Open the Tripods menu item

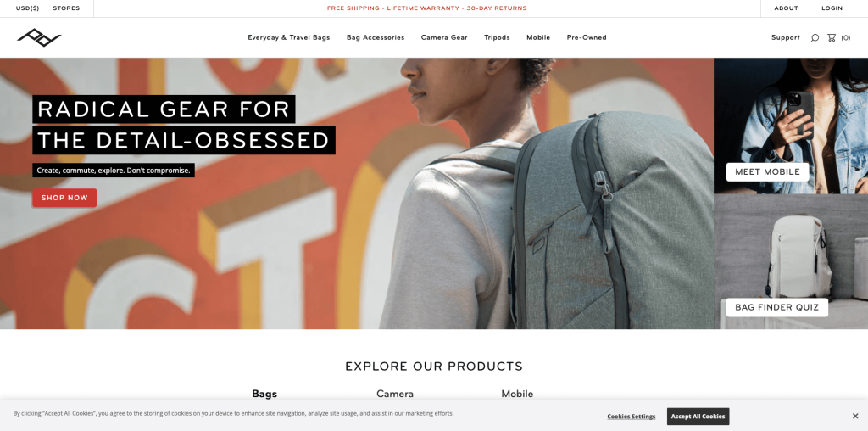click(x=497, y=37)
